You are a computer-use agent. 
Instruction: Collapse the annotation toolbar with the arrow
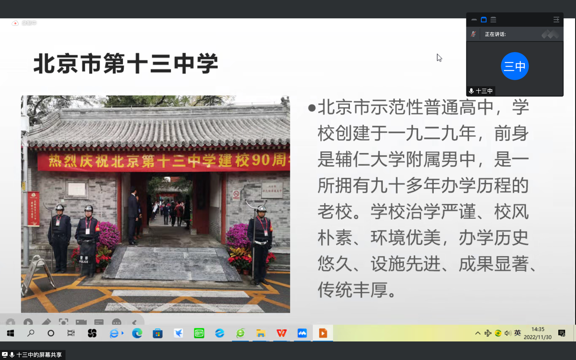pos(134,323)
